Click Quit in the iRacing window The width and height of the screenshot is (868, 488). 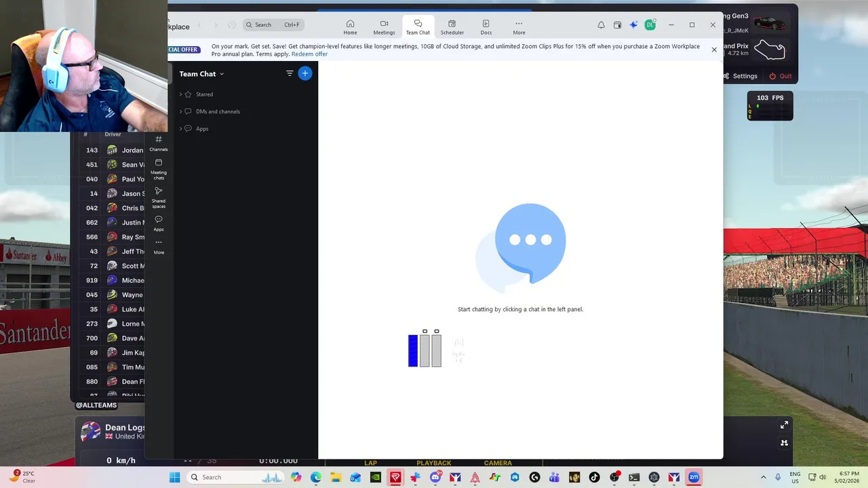pos(781,76)
